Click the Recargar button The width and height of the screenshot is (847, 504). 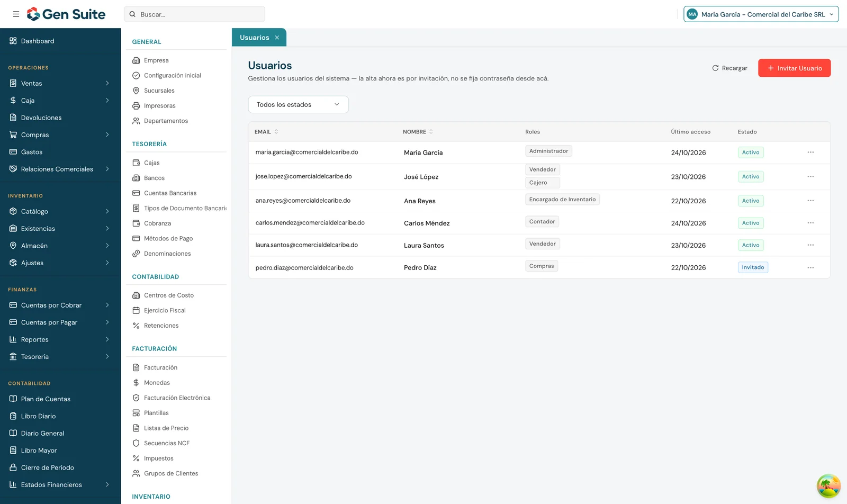pos(729,68)
